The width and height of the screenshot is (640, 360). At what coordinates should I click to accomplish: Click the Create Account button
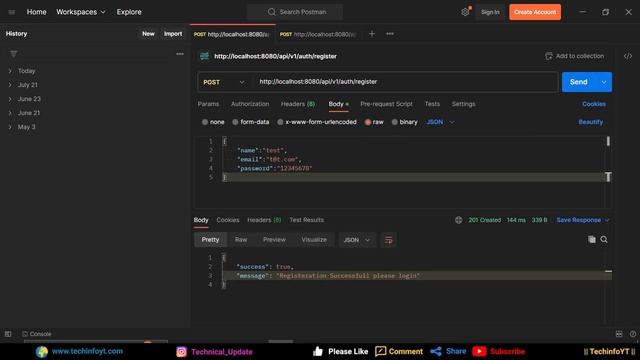click(x=535, y=12)
